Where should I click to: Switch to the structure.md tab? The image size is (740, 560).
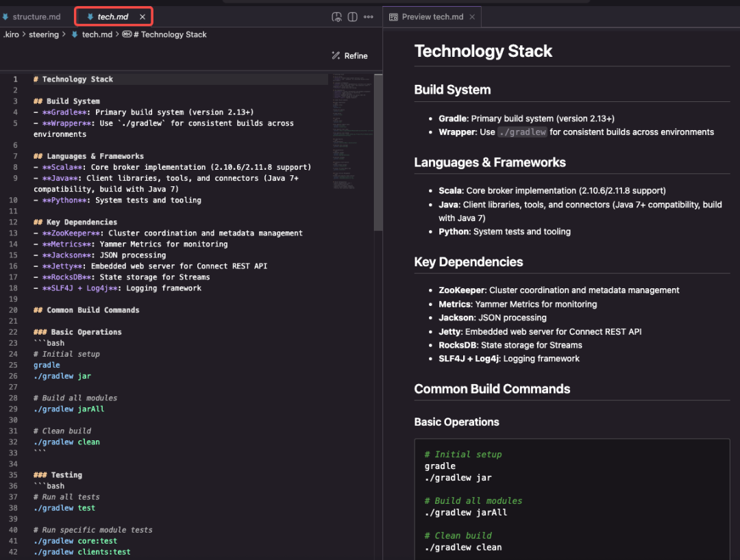(x=36, y=16)
